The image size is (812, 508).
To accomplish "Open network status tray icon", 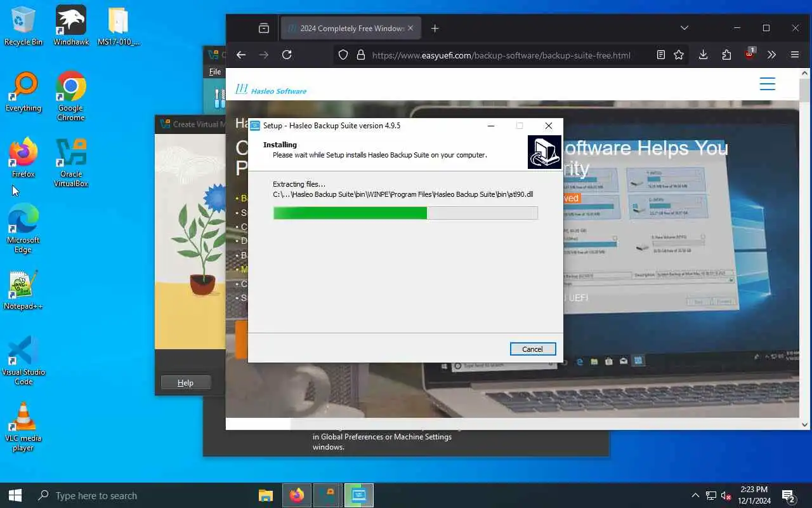I will (711, 495).
